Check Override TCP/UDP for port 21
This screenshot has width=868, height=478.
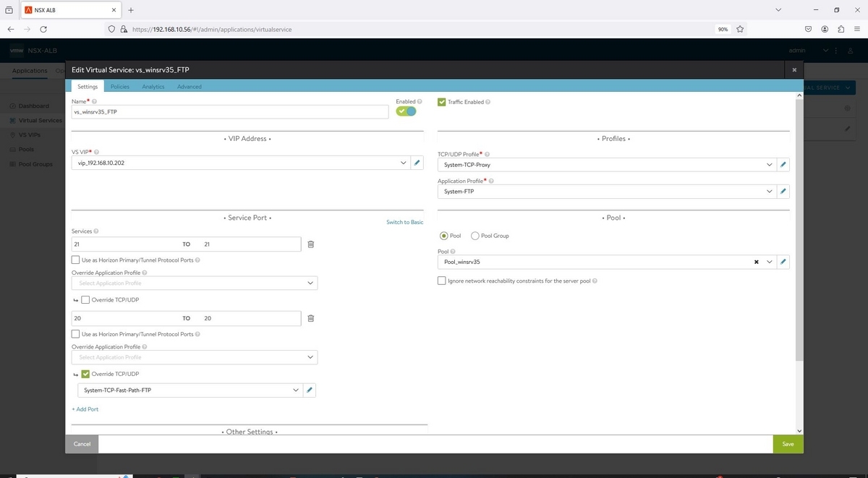[x=86, y=299]
